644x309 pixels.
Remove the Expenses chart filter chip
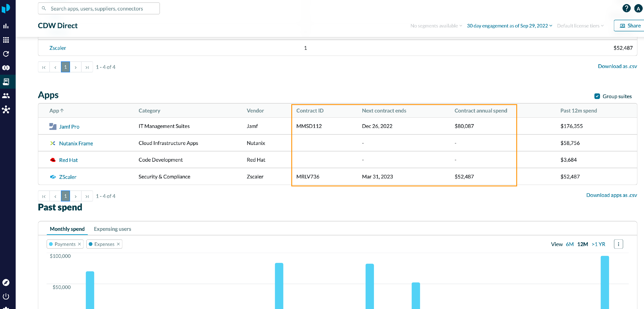[x=118, y=244]
